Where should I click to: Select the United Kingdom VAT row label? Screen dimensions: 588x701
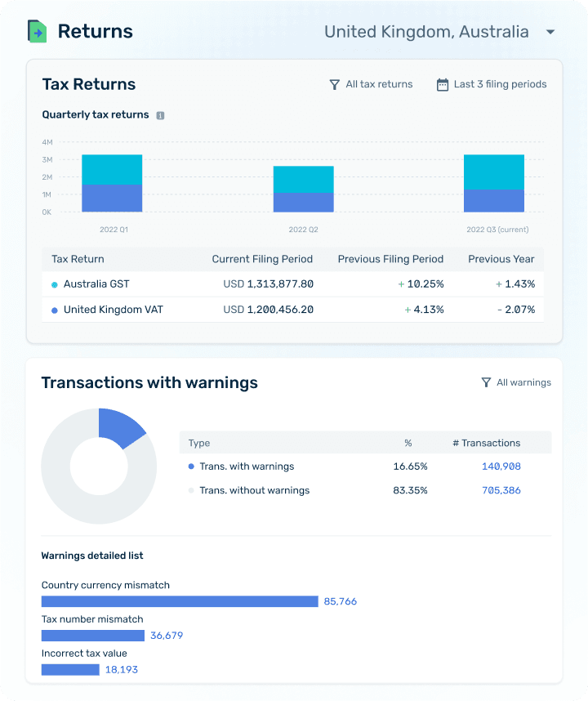tap(114, 310)
